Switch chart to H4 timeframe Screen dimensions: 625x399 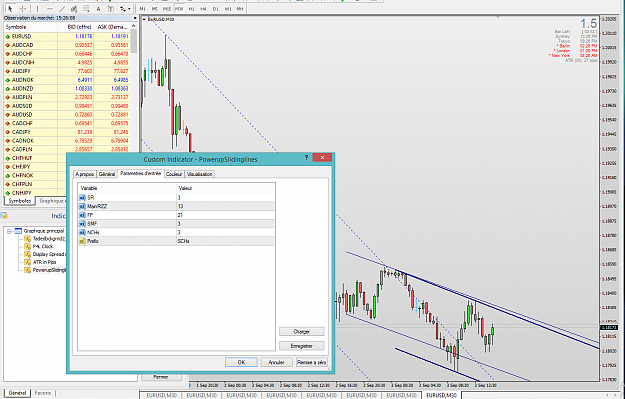[x=204, y=9]
